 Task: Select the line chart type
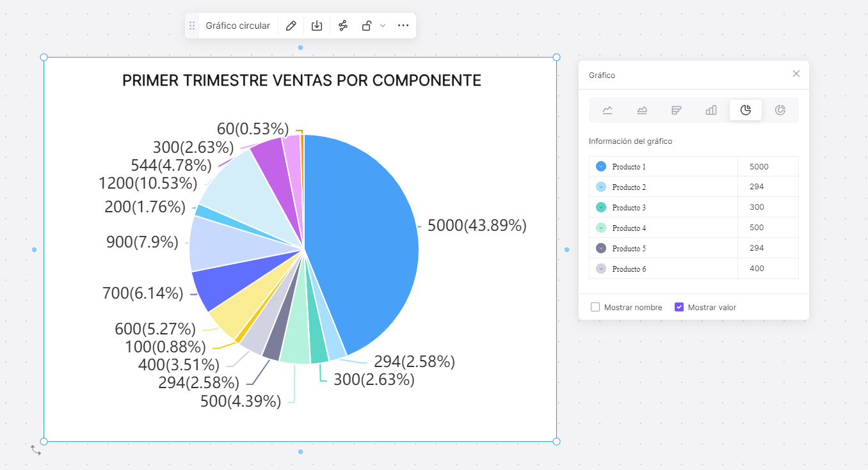click(607, 110)
